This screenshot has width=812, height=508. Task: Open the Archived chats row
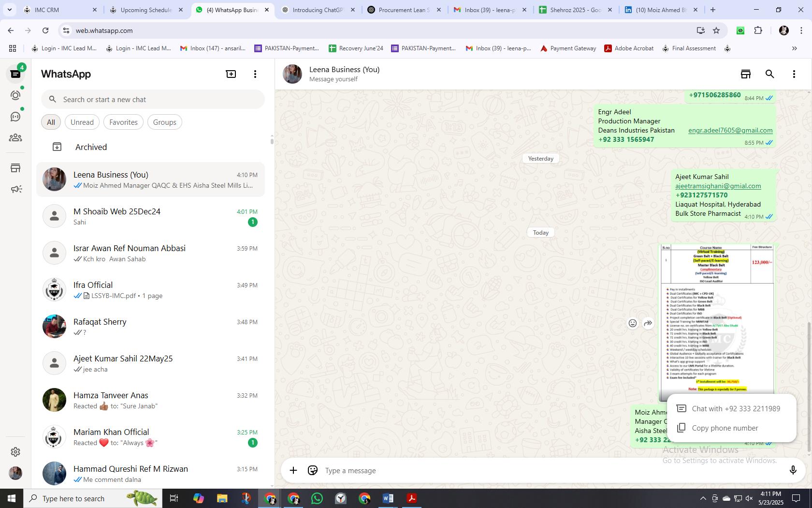[x=151, y=147]
